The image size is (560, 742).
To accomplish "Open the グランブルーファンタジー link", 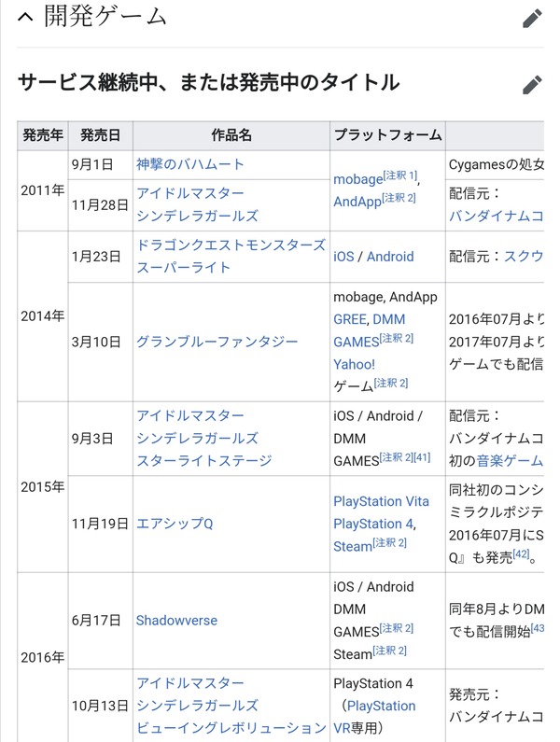I will [x=217, y=342].
